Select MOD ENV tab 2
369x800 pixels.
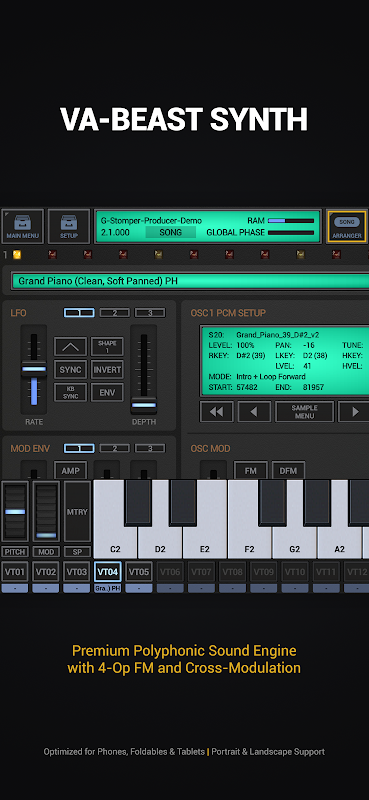point(114,448)
